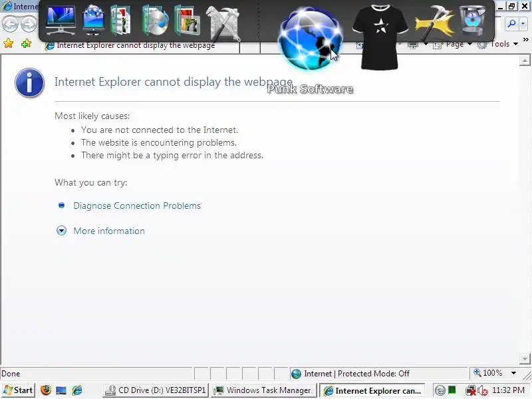Open the zoom level dropdown arrow
Viewport: 532px width, 399px height.
click(513, 373)
